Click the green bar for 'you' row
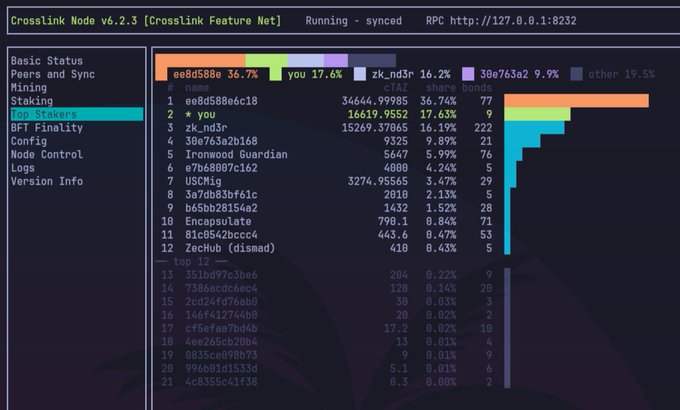The width and height of the screenshot is (680, 410). pyautogui.click(x=537, y=114)
